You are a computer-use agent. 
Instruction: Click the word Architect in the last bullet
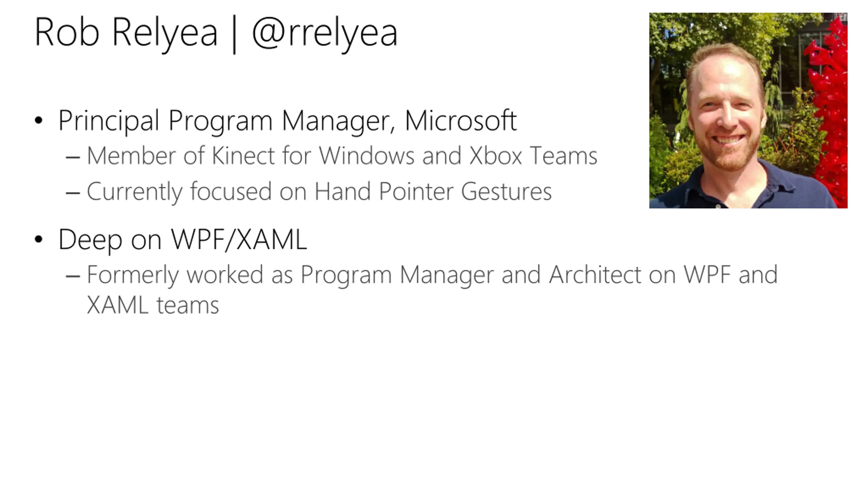595,274
